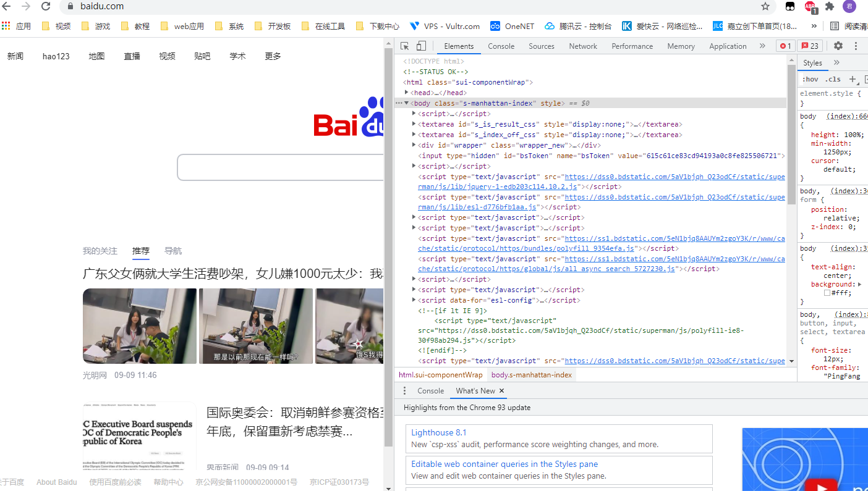This screenshot has height=491, width=868.
Task: Toggle the device toolbar icon
Action: 421,46
